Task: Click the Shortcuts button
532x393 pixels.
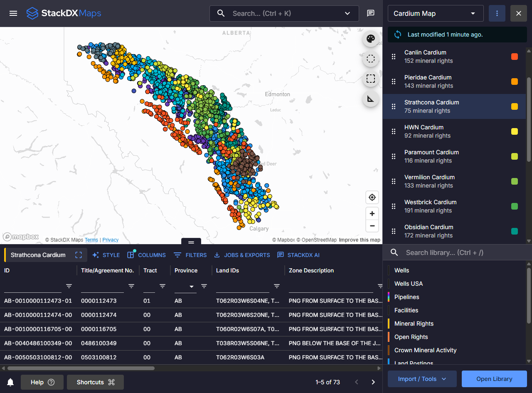Action: click(95, 382)
